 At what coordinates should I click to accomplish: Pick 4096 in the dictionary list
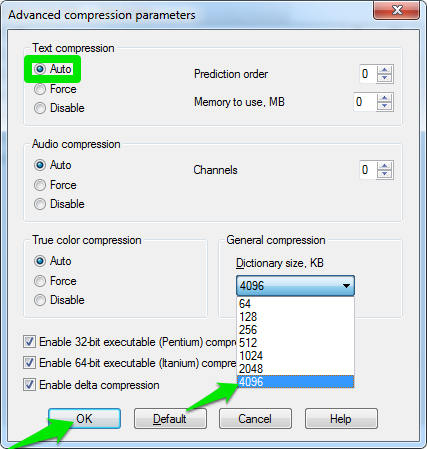[295, 382]
